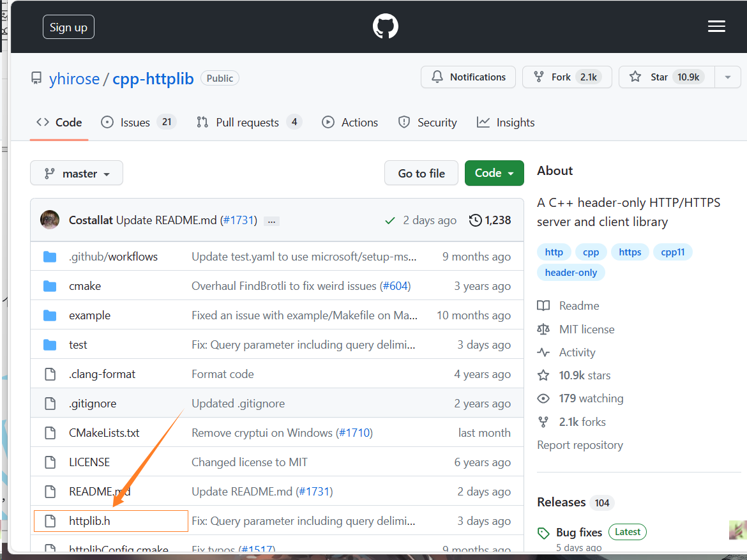Expand the commit message ellipsis button
747x560 pixels.
point(271,221)
